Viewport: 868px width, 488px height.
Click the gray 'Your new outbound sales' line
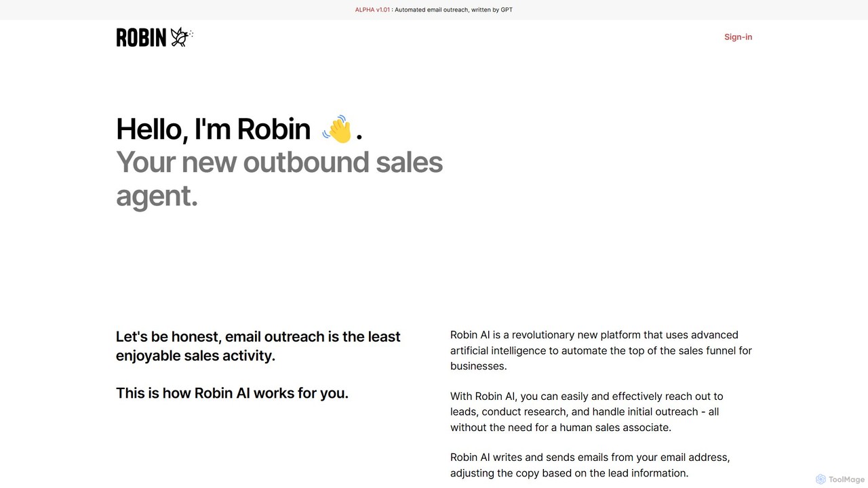coord(279,162)
